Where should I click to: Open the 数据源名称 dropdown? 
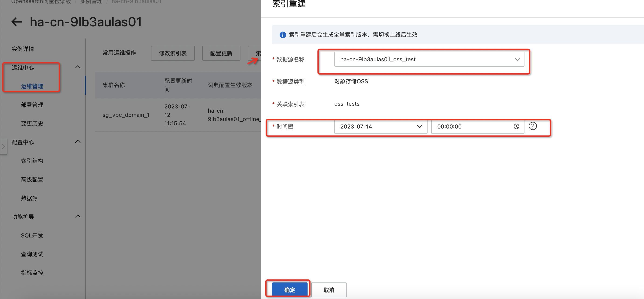[429, 59]
